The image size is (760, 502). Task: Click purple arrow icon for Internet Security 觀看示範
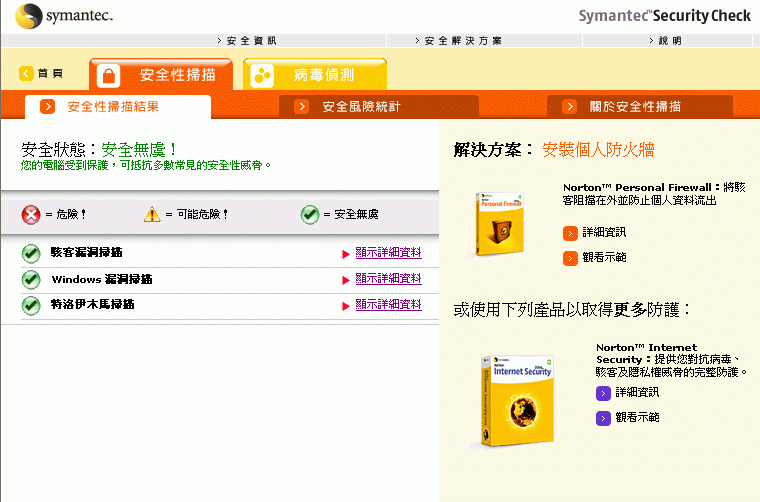click(x=603, y=418)
